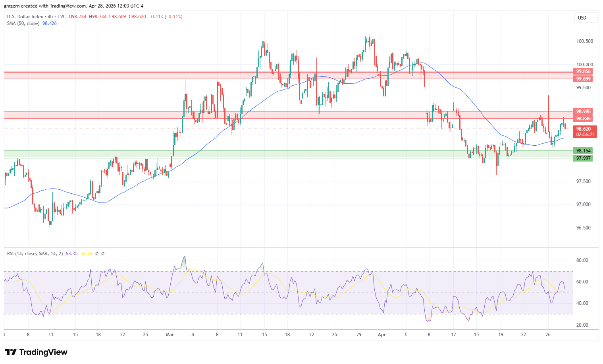This screenshot has width=603, height=364.
Task: Select the 97.997 support price label
Action: (584, 158)
